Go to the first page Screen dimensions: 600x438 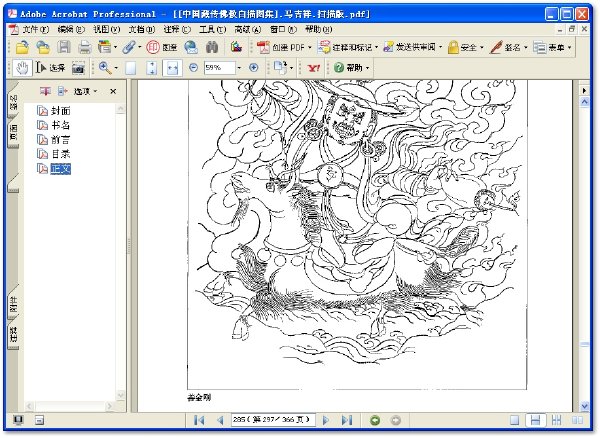pos(199,420)
